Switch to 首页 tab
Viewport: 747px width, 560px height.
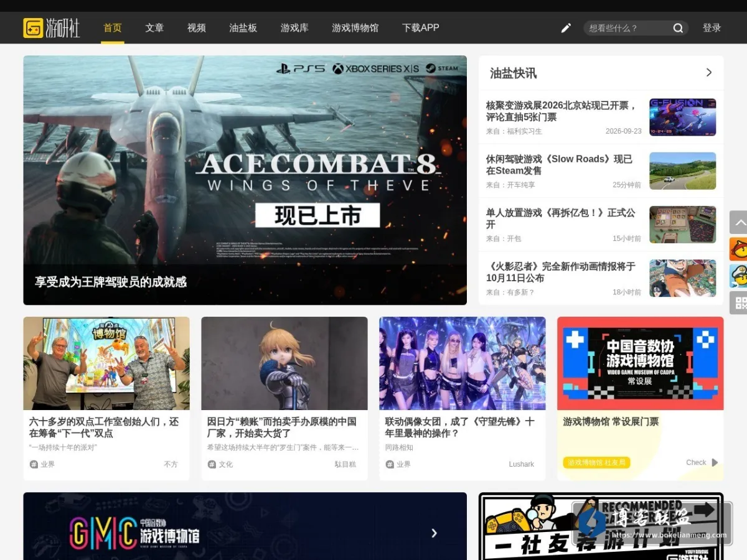(x=113, y=28)
